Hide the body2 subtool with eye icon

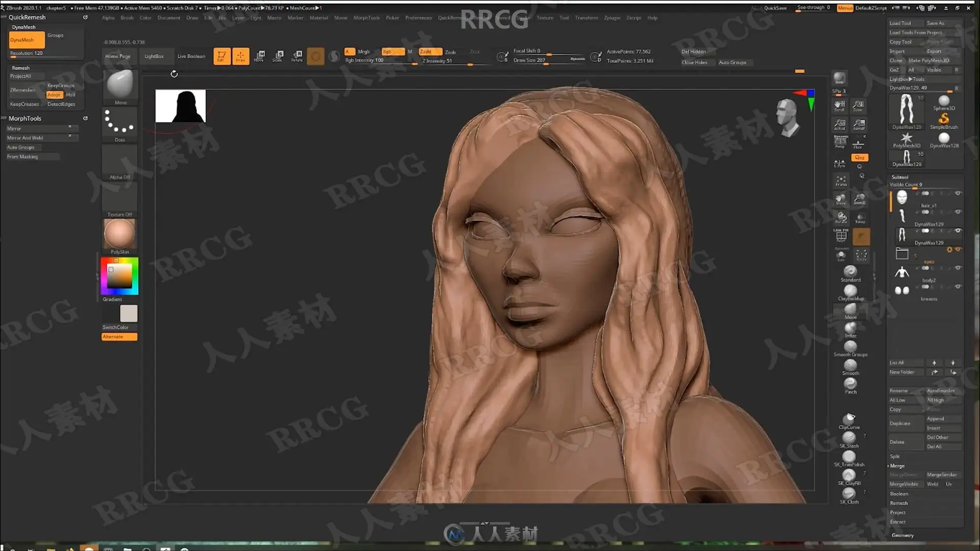coord(958,268)
